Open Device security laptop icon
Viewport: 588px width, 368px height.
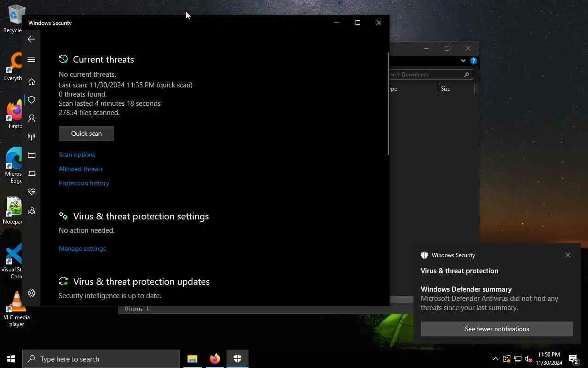click(31, 173)
